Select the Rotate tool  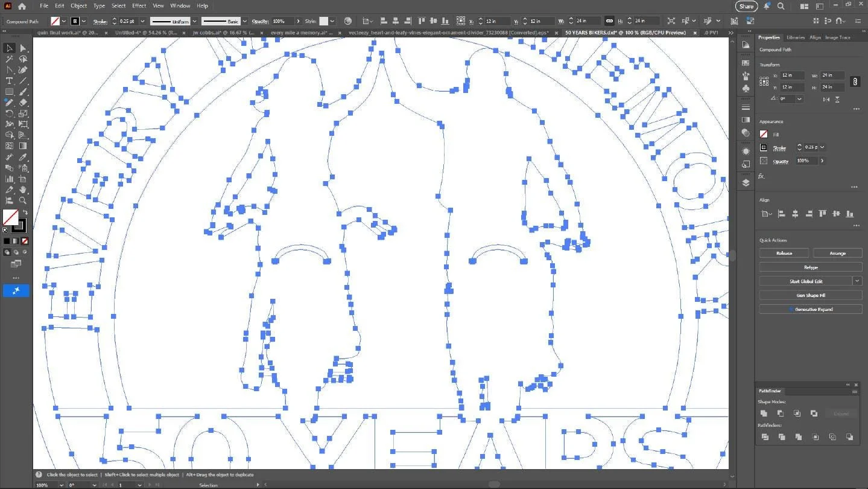point(10,113)
